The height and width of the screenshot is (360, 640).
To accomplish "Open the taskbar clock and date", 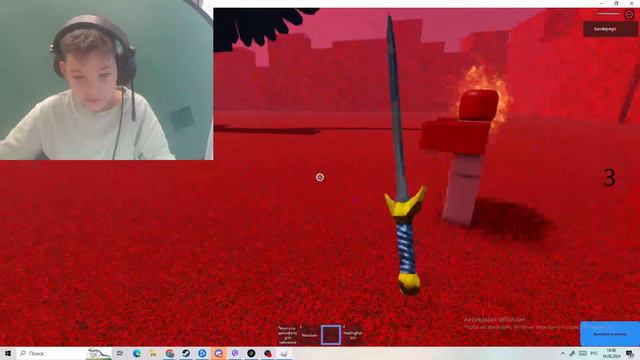I will (611, 353).
